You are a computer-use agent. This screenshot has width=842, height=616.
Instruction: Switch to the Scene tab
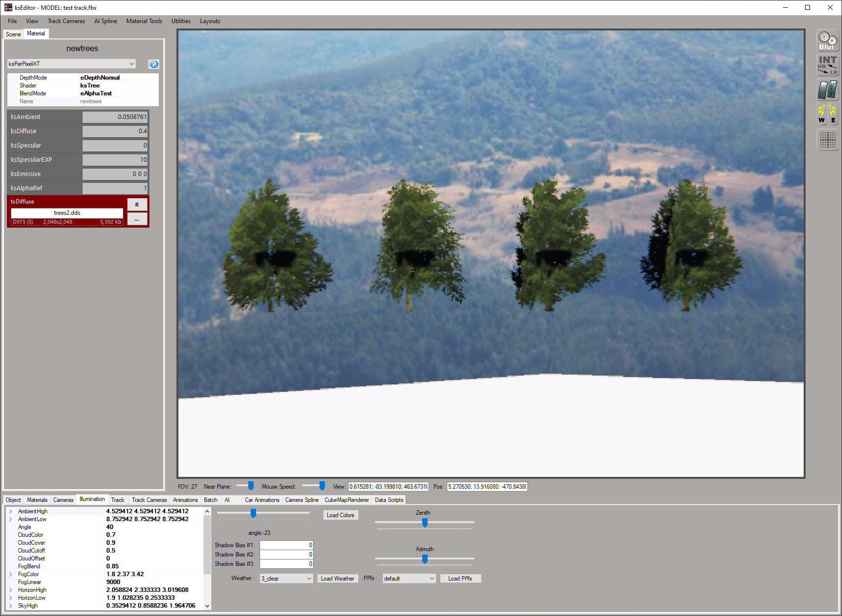point(13,34)
